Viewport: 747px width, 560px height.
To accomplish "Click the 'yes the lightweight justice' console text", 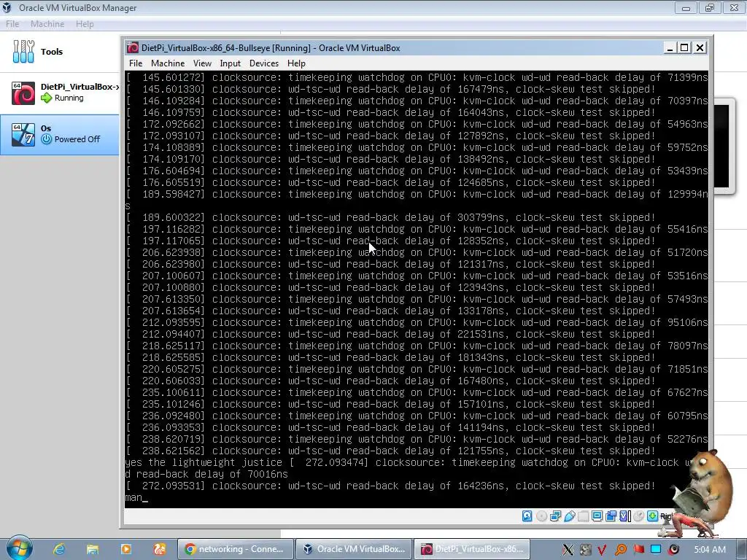I will (204, 462).
